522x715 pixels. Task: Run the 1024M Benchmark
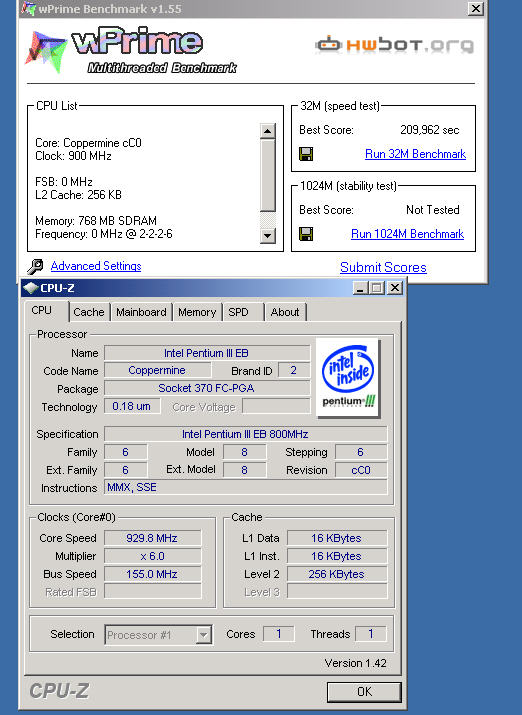(x=408, y=234)
